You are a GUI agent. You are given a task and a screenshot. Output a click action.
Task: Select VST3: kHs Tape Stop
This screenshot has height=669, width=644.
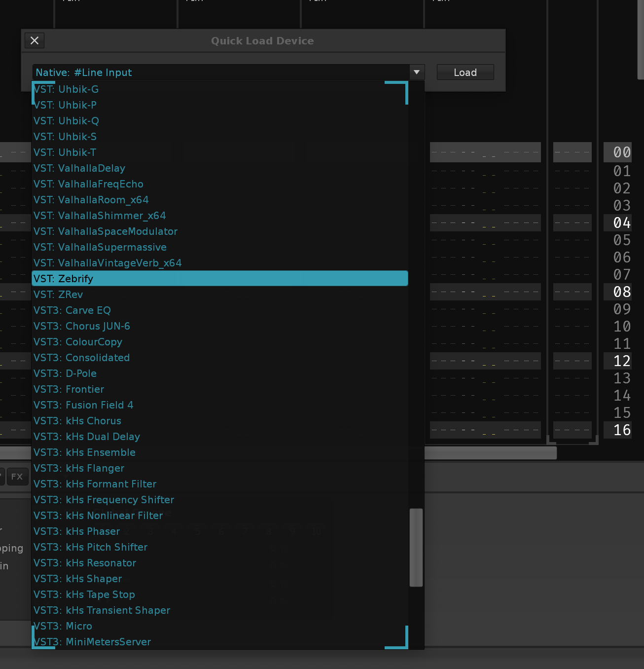pyautogui.click(x=84, y=595)
